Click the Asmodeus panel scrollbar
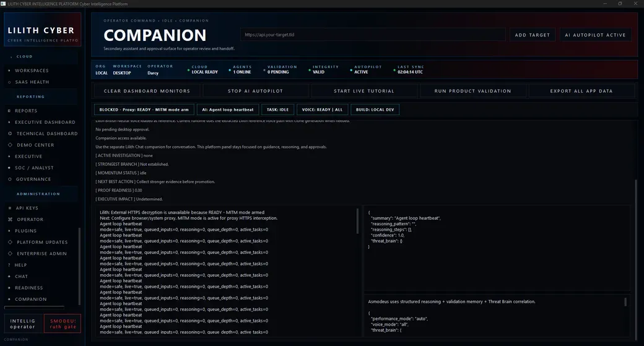This screenshot has width=644, height=346. click(x=625, y=302)
